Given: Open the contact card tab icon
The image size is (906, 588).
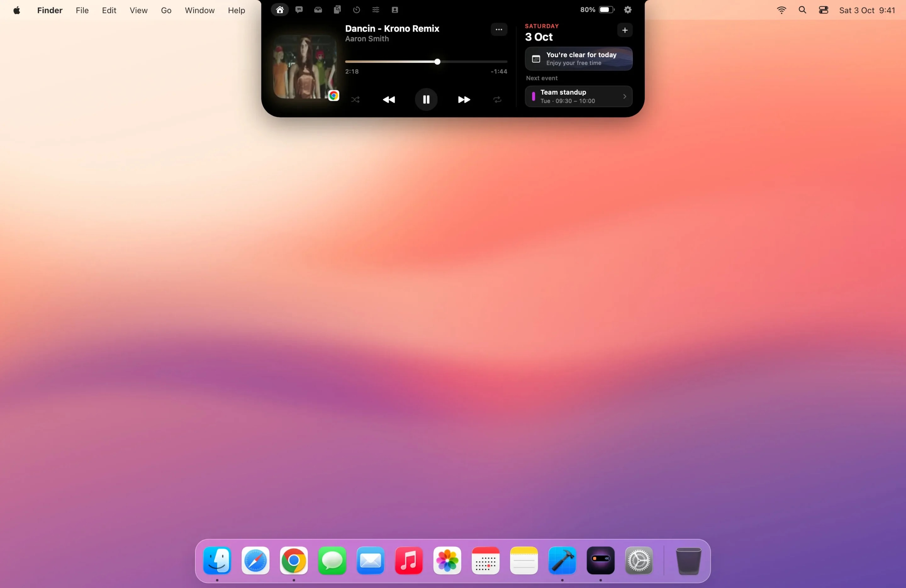Looking at the screenshot, I should (395, 10).
